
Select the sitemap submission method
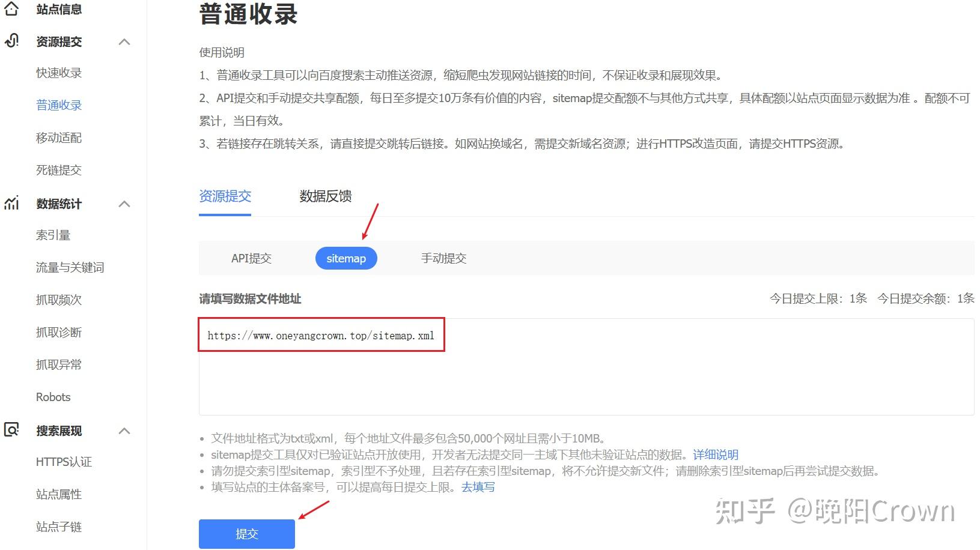(x=346, y=258)
